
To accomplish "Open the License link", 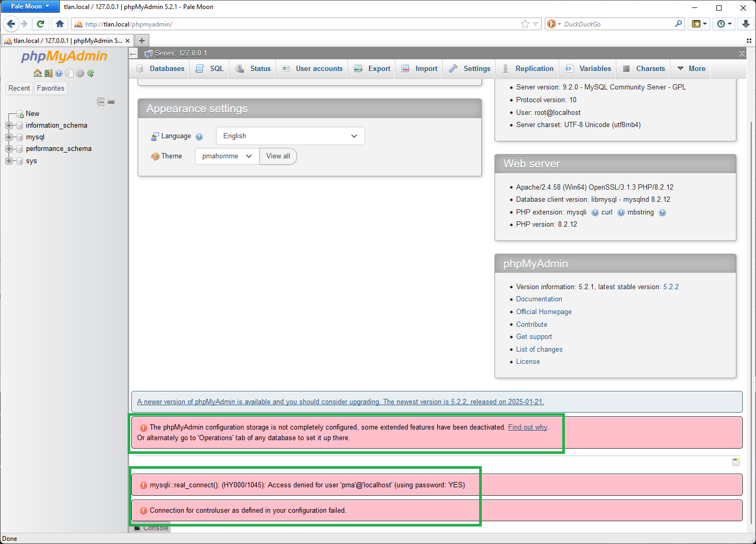I will 528,362.
